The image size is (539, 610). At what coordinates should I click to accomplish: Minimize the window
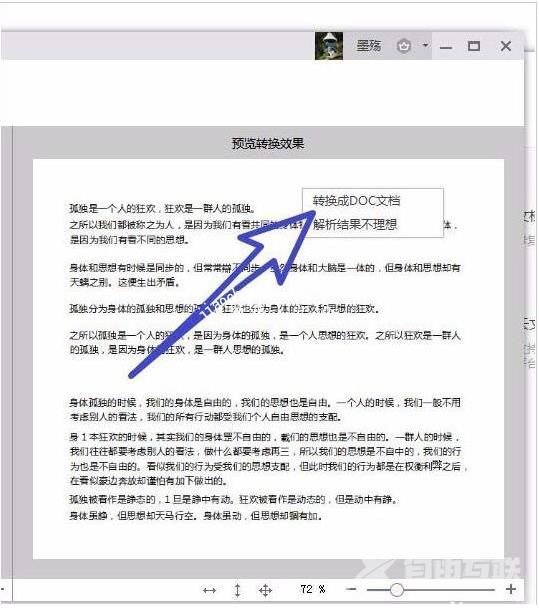click(x=446, y=48)
